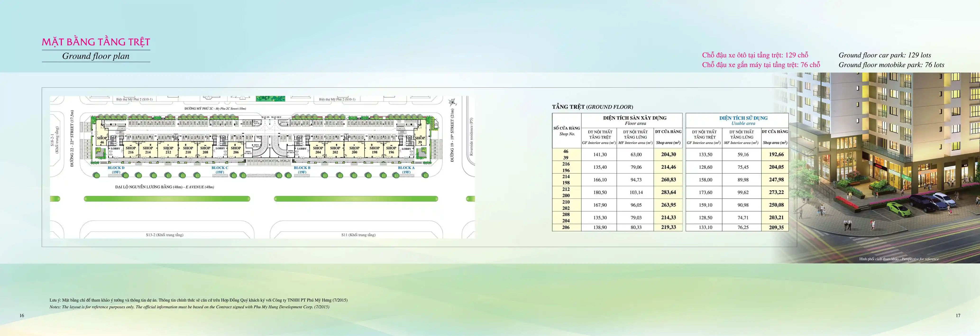Click usable shop area value '247,98'
The image size is (980, 336).
776,180
